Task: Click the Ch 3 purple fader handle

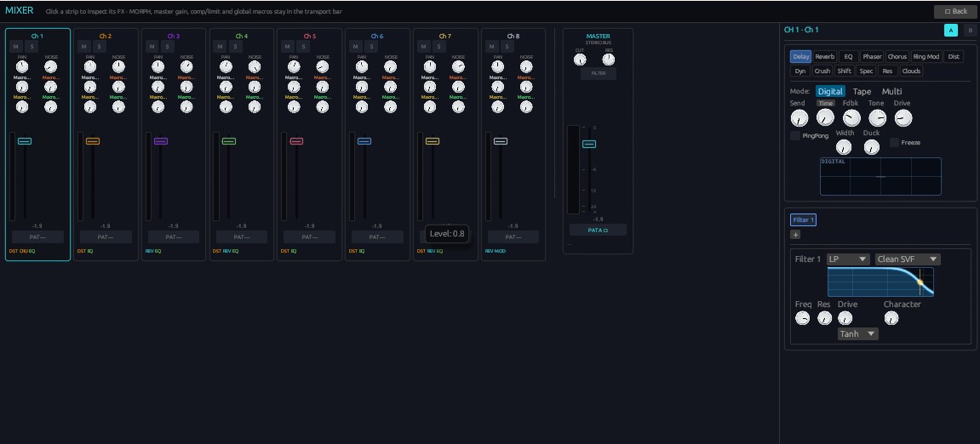Action: coord(161,141)
